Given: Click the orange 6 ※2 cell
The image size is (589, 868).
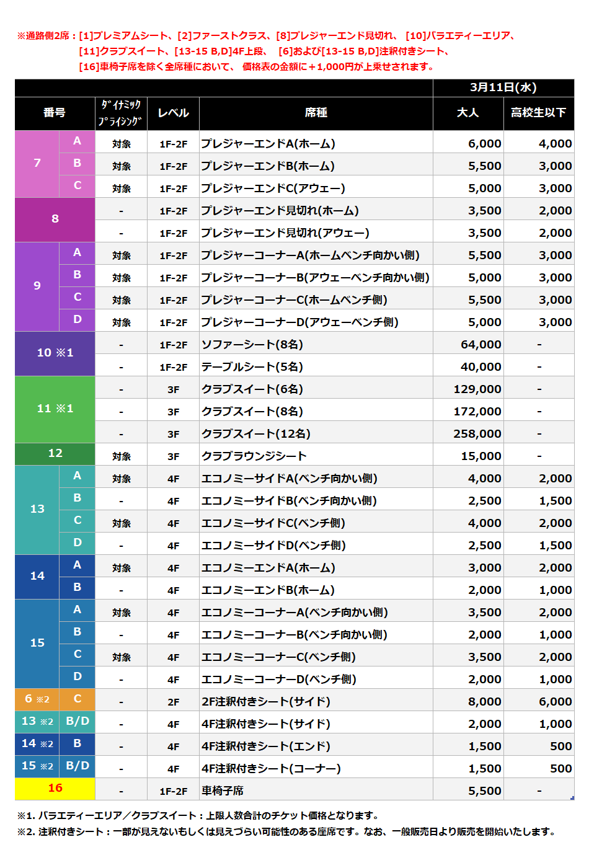Looking at the screenshot, I should coord(37,699).
